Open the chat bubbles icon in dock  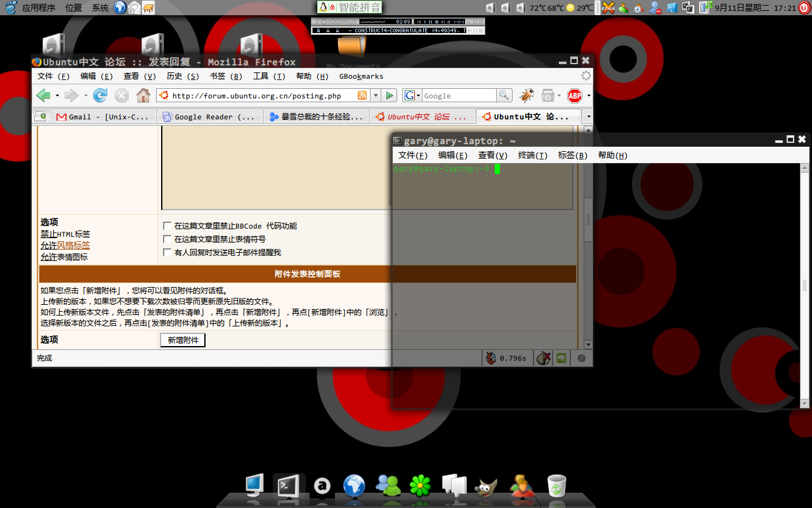[454, 486]
